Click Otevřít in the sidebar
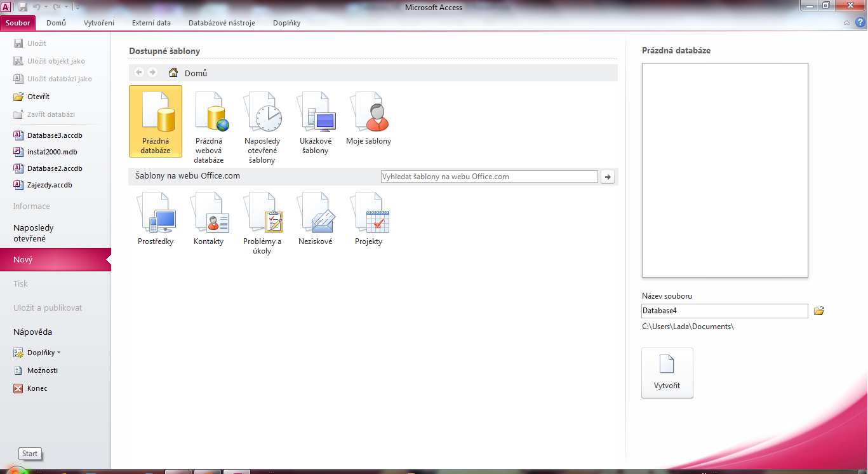Viewport: 868px width, 474px height. pyautogui.click(x=31, y=97)
